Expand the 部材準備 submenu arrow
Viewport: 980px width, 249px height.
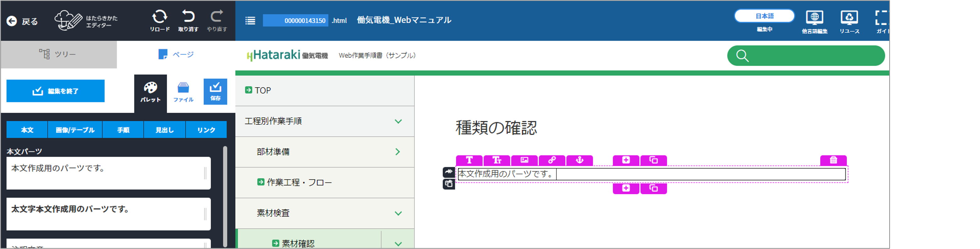398,152
